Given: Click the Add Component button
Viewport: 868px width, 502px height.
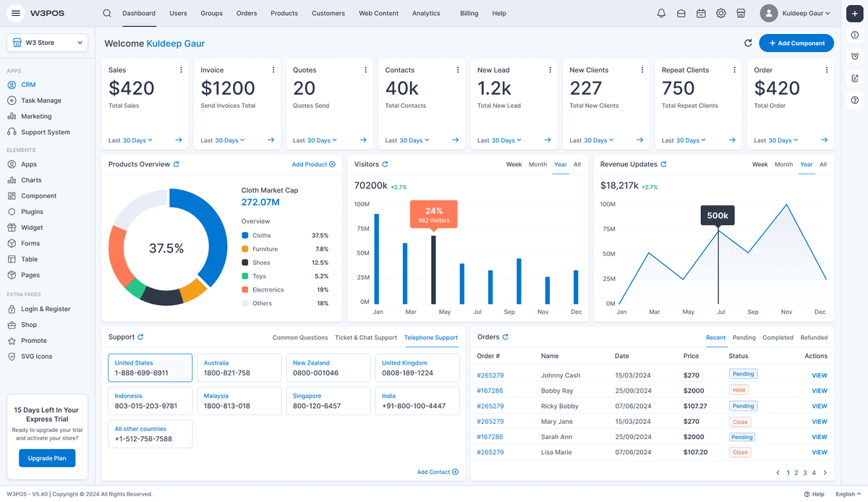Looking at the screenshot, I should tap(796, 43).
